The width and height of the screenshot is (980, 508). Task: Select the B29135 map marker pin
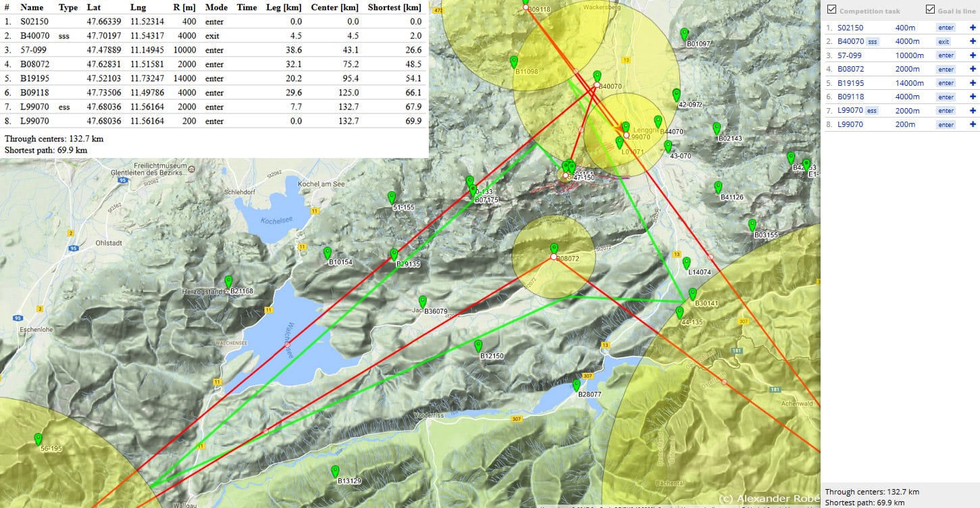tap(394, 255)
